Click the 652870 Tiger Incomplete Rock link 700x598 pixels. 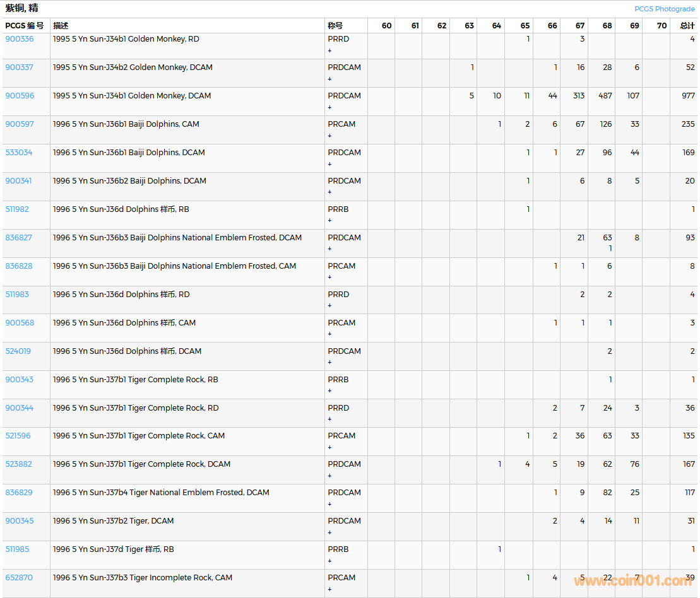tap(19, 578)
